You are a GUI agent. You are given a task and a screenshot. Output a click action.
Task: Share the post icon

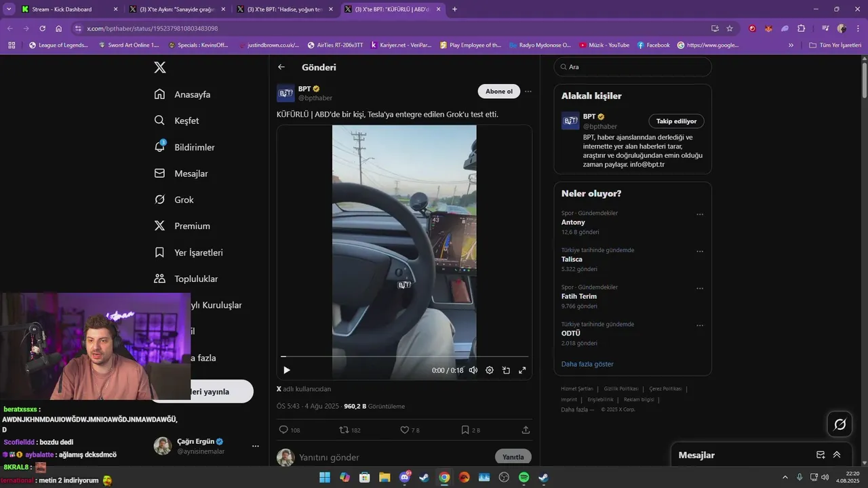526,430
